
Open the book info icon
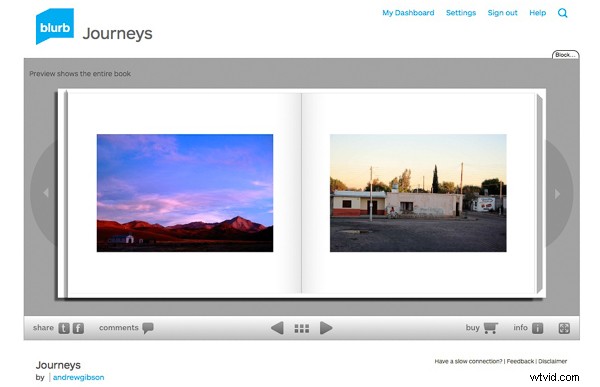[x=537, y=328]
